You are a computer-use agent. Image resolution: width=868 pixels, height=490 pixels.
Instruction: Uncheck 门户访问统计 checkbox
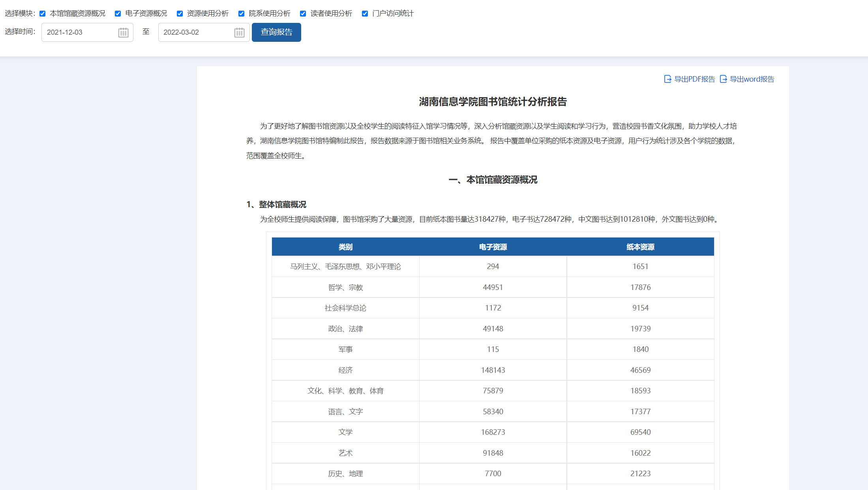365,14
